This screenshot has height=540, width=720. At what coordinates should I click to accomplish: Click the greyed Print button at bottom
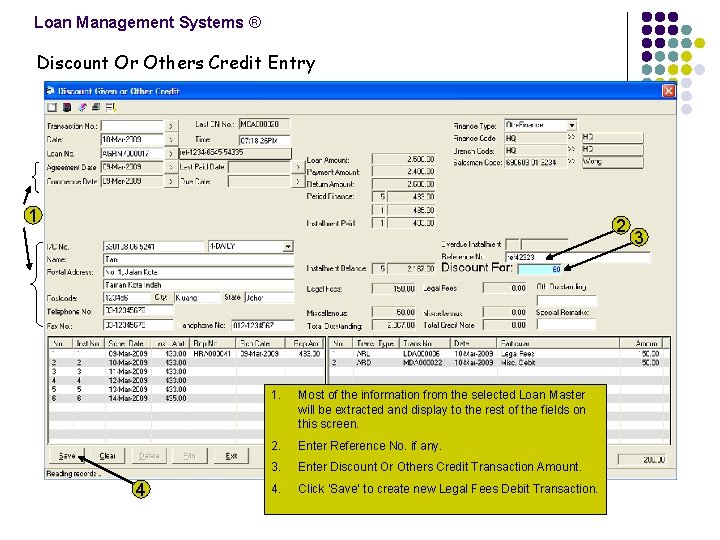(x=190, y=456)
